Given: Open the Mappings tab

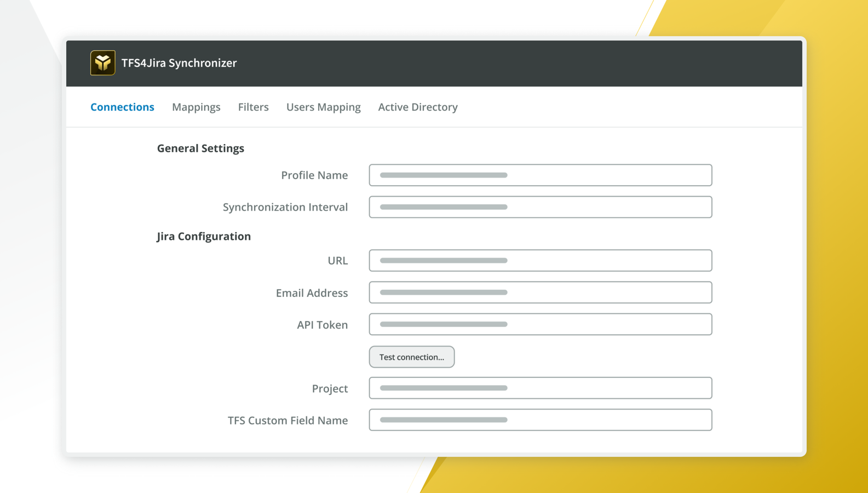Looking at the screenshot, I should [x=196, y=107].
